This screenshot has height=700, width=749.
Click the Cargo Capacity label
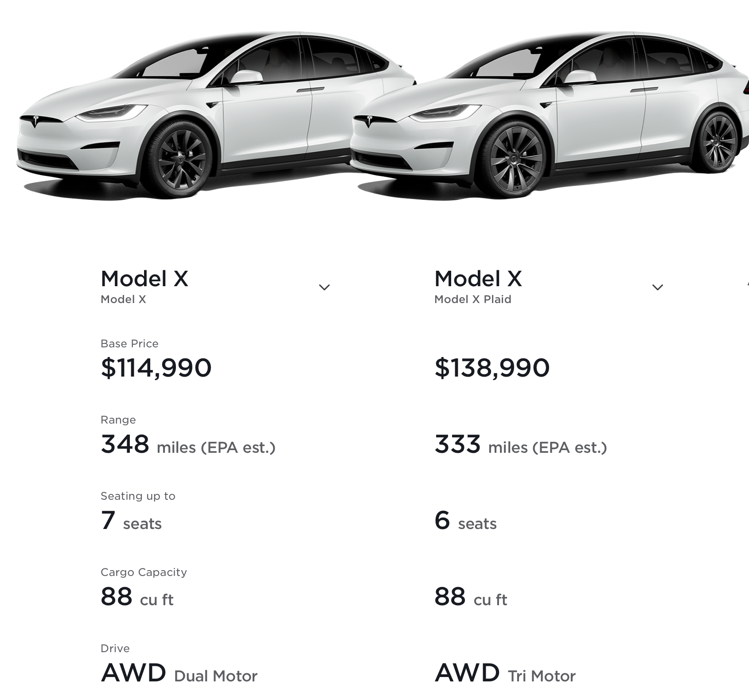click(x=144, y=572)
